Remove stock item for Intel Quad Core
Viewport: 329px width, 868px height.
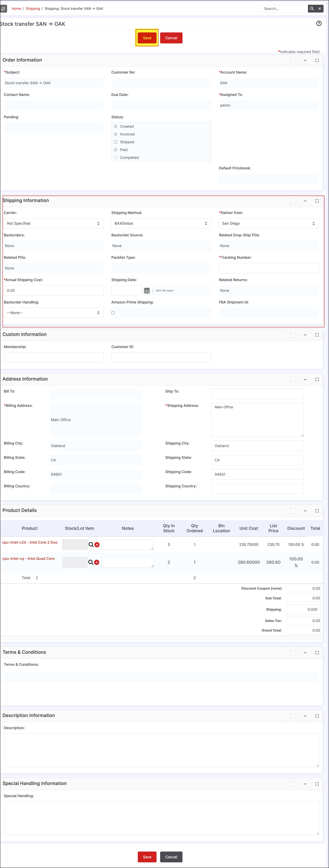pyautogui.click(x=97, y=562)
